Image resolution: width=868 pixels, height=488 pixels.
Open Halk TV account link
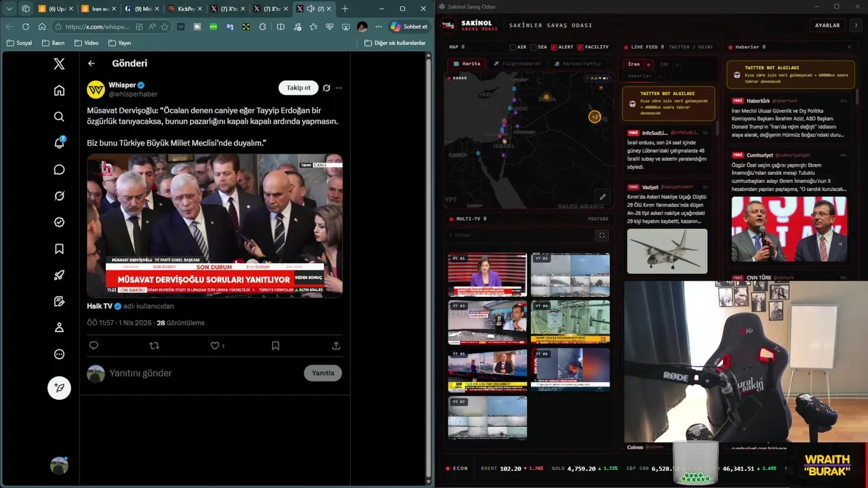99,306
